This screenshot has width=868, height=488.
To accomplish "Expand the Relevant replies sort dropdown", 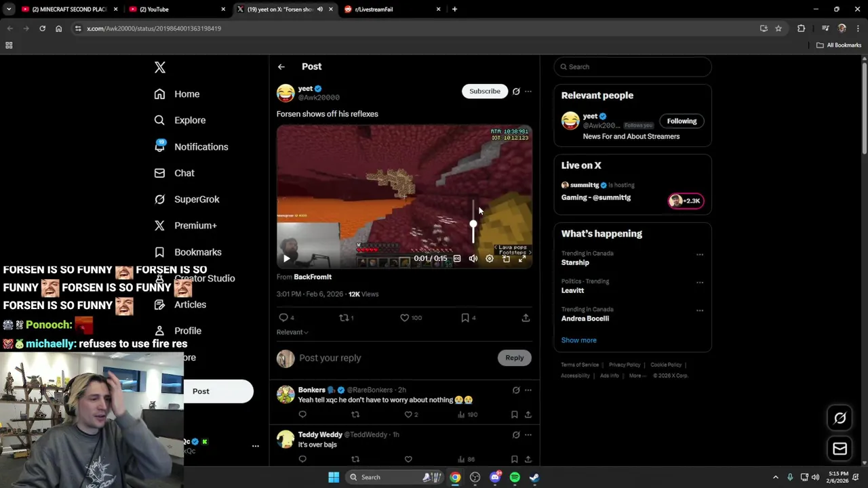I will [x=292, y=332].
